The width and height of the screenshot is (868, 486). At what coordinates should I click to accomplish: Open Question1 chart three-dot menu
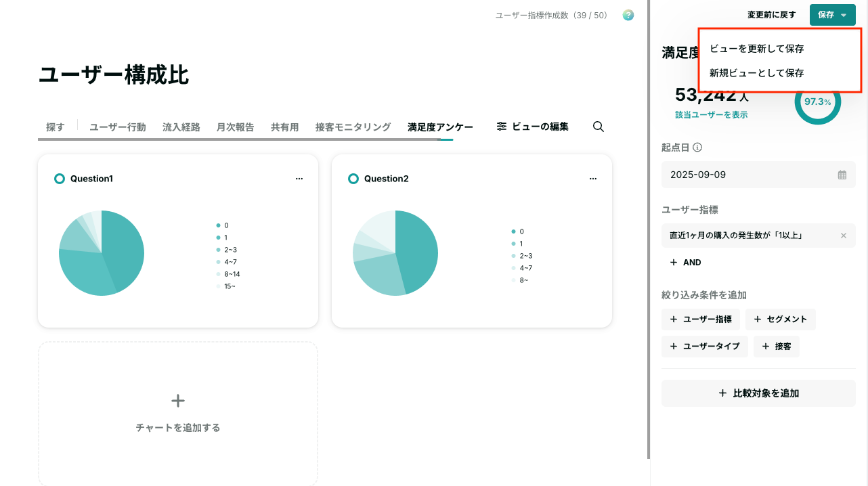[299, 179]
